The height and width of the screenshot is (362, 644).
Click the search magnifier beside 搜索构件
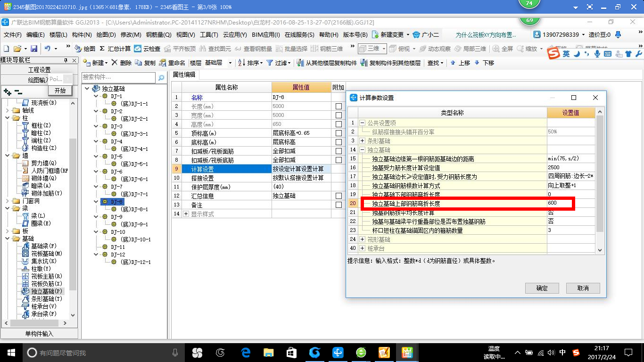click(161, 77)
